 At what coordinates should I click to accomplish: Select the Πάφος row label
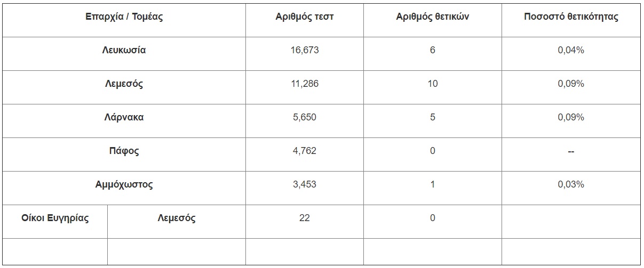124,151
